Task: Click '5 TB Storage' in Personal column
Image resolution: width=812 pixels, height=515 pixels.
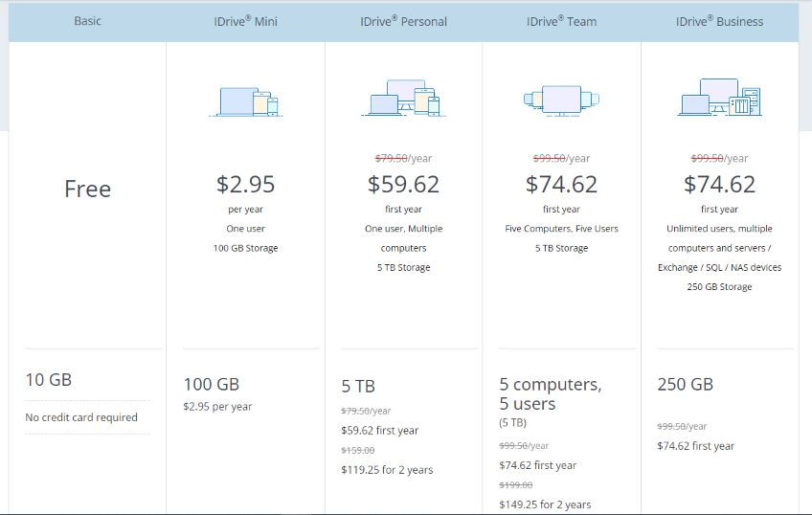Action: pos(403,268)
